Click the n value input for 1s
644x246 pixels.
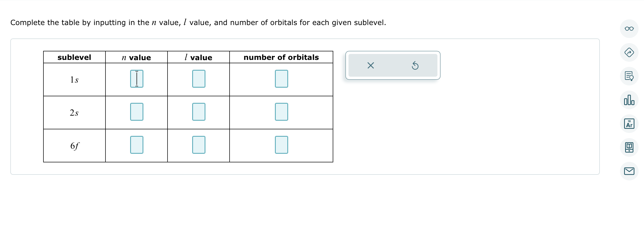point(136,78)
